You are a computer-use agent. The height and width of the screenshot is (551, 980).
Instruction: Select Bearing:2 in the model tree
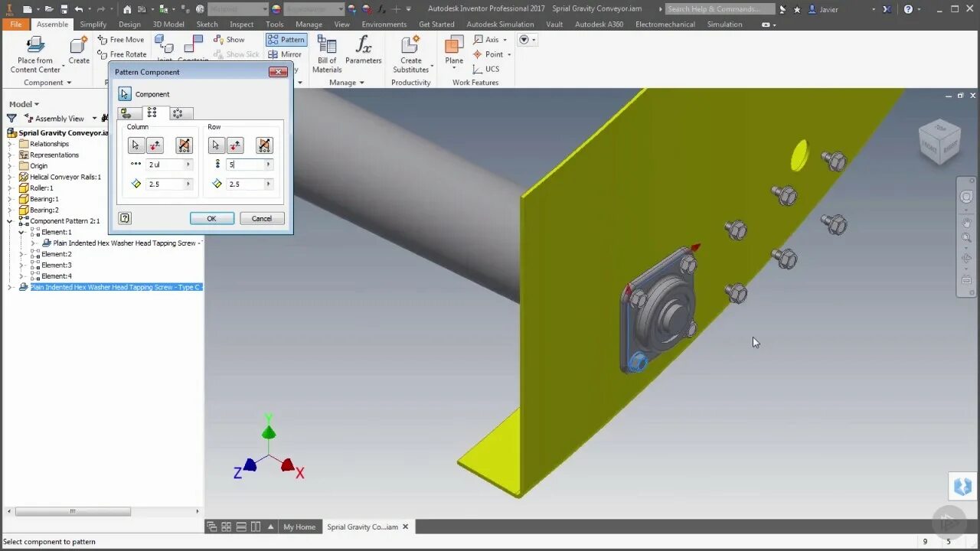click(44, 210)
